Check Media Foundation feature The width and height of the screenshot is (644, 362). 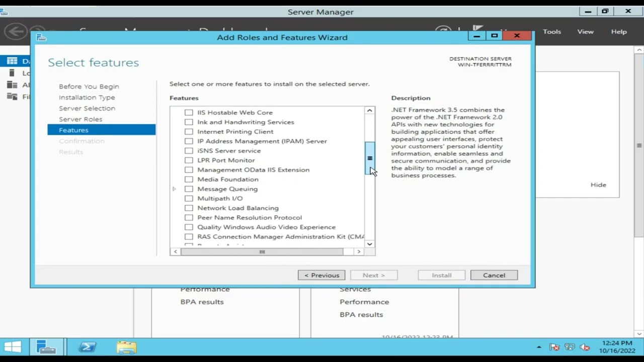(189, 179)
